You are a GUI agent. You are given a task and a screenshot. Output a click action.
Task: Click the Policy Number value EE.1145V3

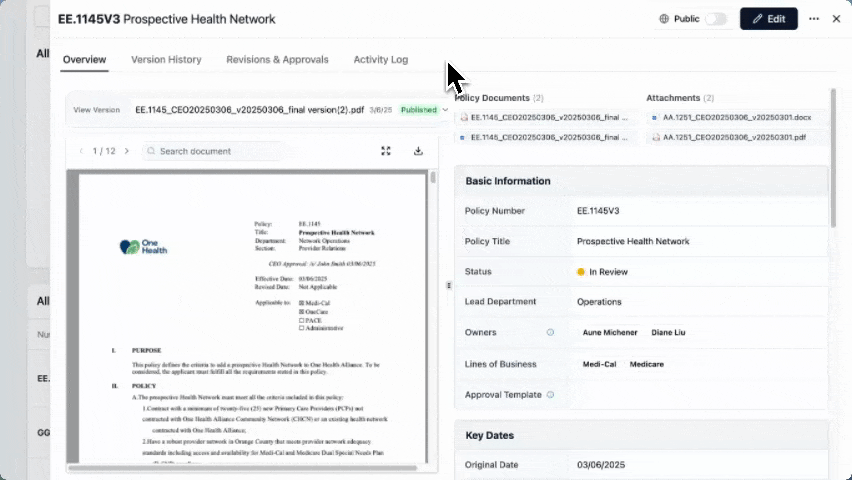(x=598, y=211)
